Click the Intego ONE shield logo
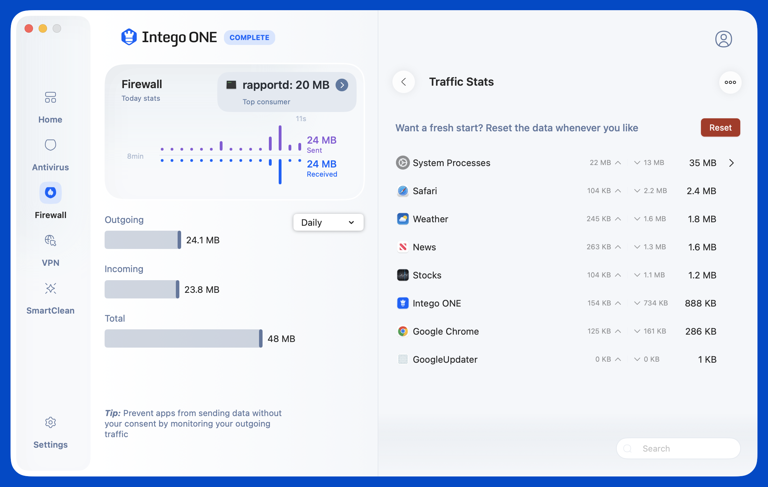Image resolution: width=768 pixels, height=487 pixels. click(x=129, y=37)
